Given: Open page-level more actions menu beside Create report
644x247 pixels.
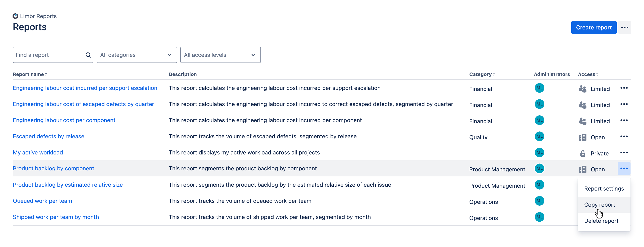Looking at the screenshot, I should coord(624,28).
